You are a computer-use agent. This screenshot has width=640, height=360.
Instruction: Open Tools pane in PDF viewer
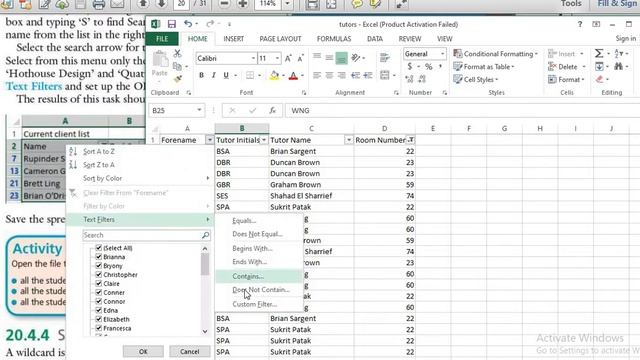pos(571,4)
